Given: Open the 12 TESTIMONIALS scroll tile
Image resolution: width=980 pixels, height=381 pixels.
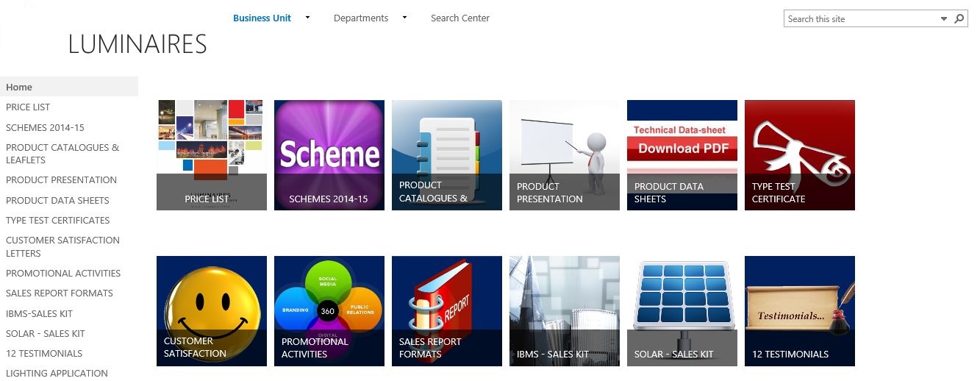Looking at the screenshot, I should tap(800, 311).
